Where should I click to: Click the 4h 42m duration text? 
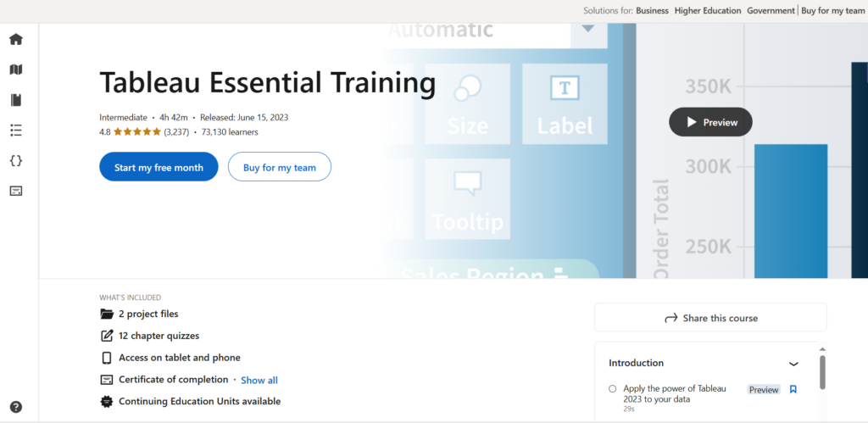(x=174, y=117)
